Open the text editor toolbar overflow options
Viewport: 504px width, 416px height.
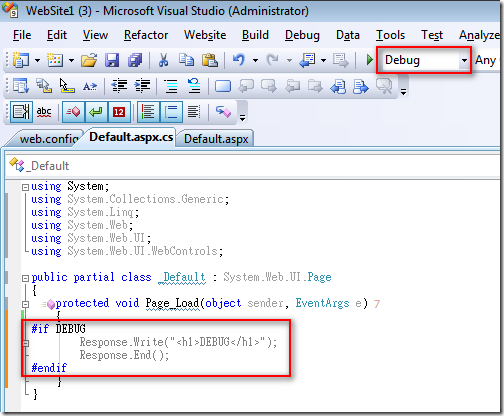(x=403, y=91)
